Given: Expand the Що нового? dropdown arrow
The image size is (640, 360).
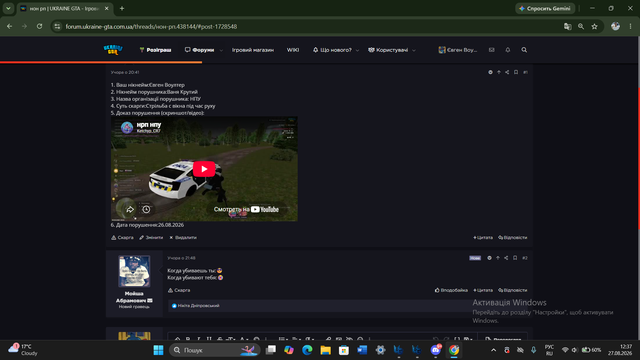Looking at the screenshot, I should point(357,50).
